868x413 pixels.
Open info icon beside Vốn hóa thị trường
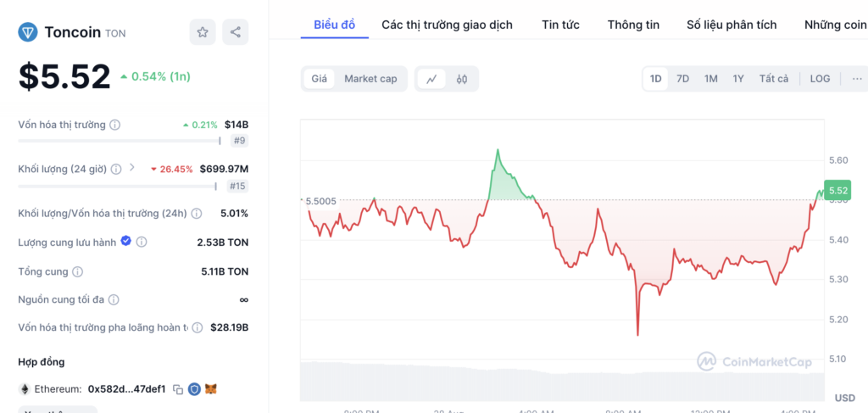click(x=115, y=125)
